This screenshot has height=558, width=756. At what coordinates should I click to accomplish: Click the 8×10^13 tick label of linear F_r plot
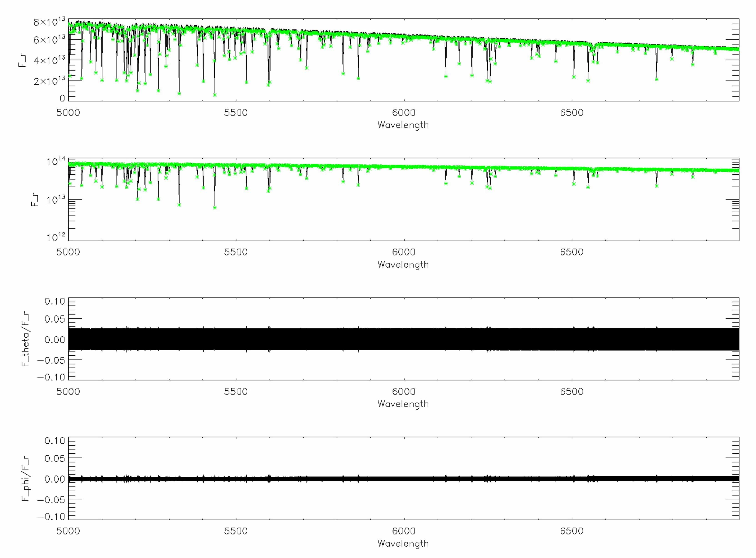point(49,22)
